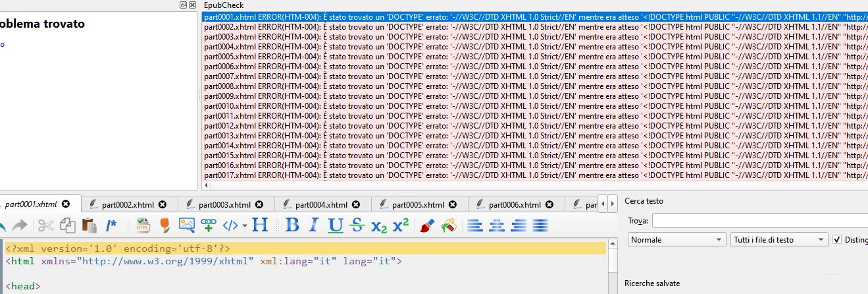Click the EpubCheck horizontal scrollbar

click(x=534, y=186)
